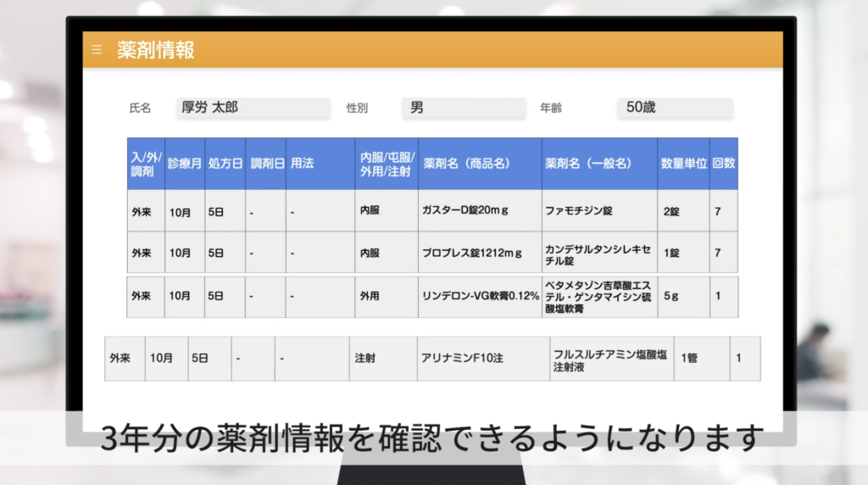
Task: Click the 内服/屯服/外用/注射 column header
Action: point(387,164)
